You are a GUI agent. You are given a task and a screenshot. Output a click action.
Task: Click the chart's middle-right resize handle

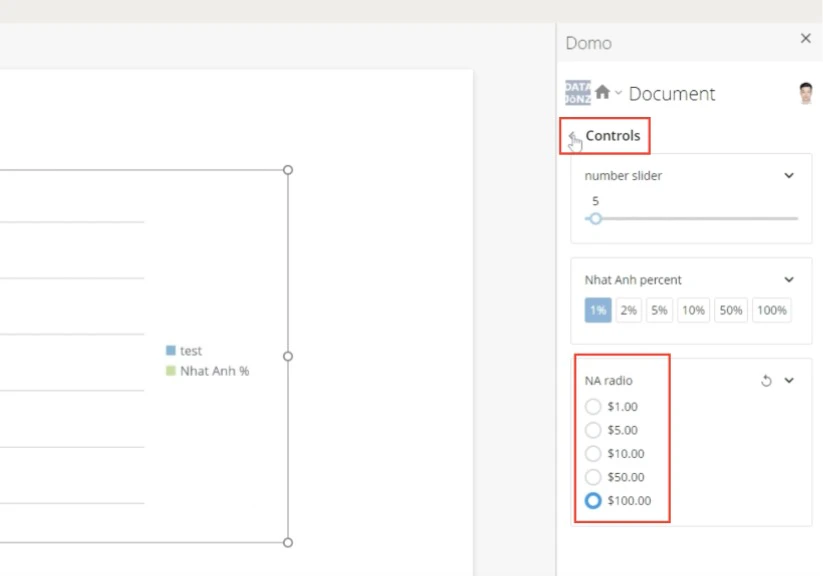(x=288, y=356)
